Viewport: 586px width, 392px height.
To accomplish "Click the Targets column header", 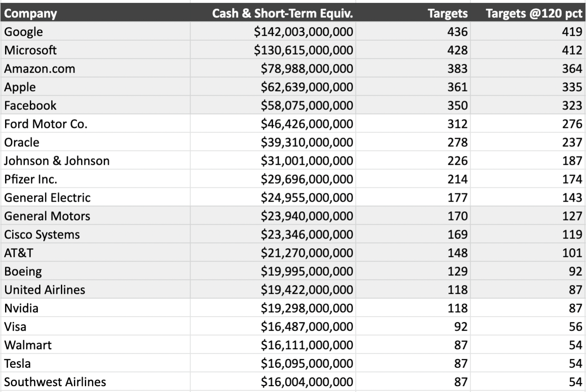I will coord(447,13).
